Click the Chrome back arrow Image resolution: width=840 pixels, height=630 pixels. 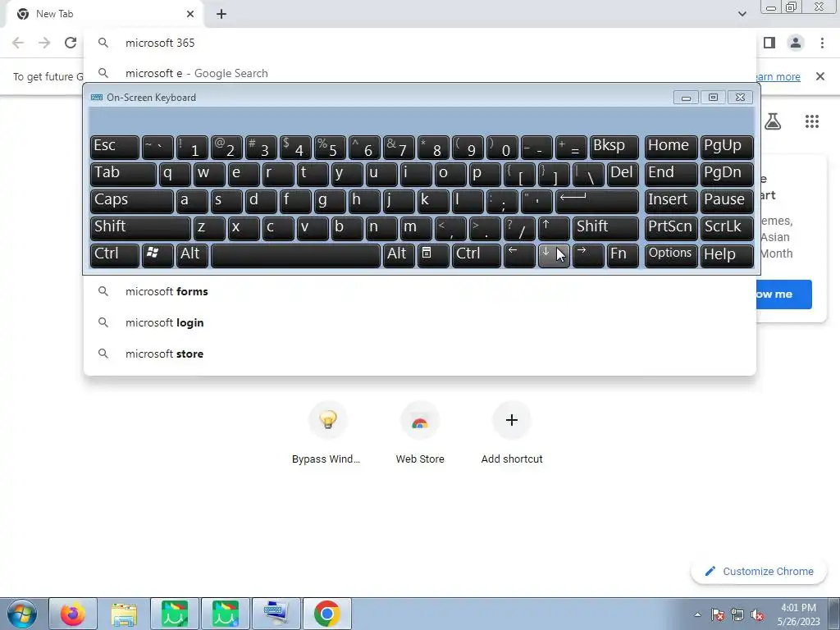tap(18, 43)
